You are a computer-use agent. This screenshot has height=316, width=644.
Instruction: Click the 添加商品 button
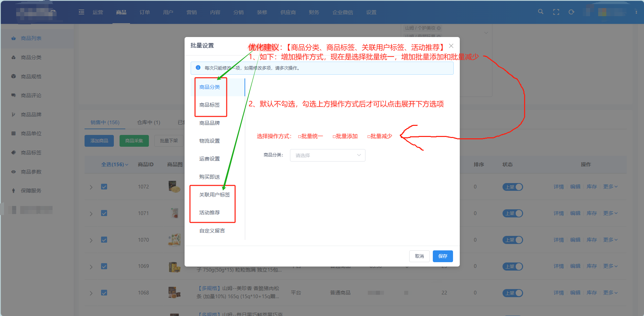[99, 141]
